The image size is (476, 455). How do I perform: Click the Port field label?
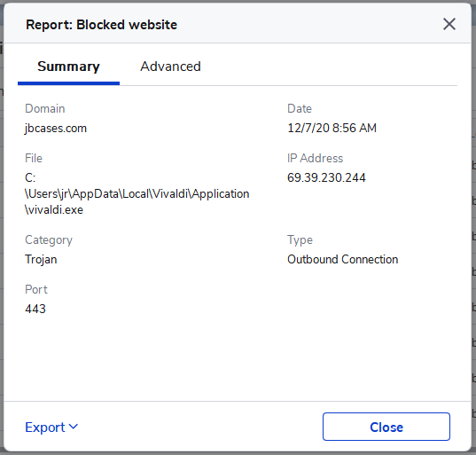[36, 289]
